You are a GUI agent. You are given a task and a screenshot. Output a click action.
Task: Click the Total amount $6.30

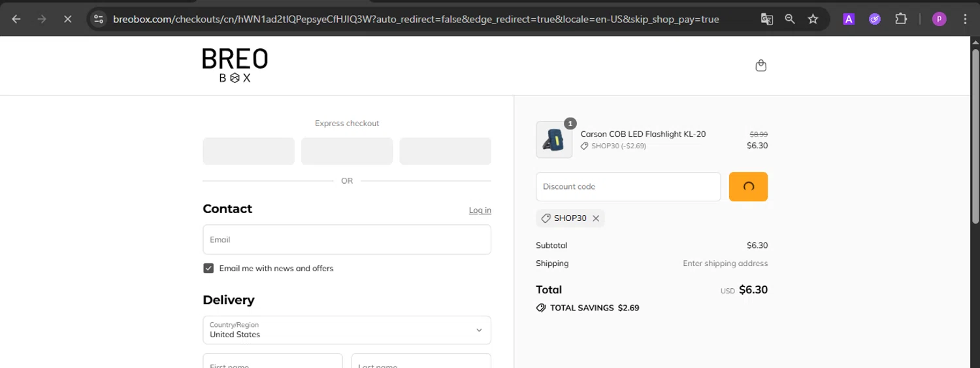[x=753, y=290]
